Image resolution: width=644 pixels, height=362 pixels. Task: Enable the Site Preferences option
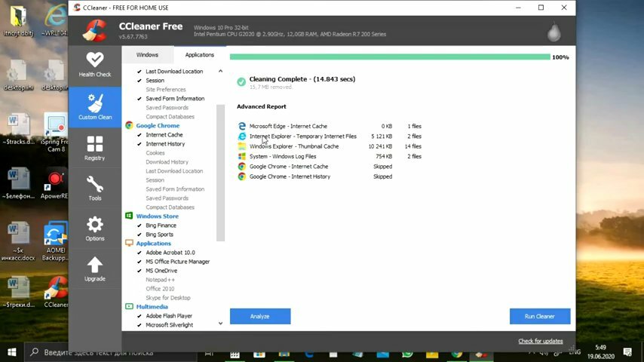(x=165, y=90)
